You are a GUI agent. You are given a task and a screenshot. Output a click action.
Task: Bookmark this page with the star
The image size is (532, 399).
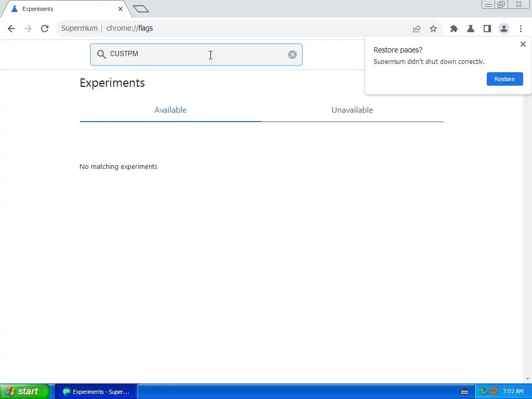click(x=433, y=29)
